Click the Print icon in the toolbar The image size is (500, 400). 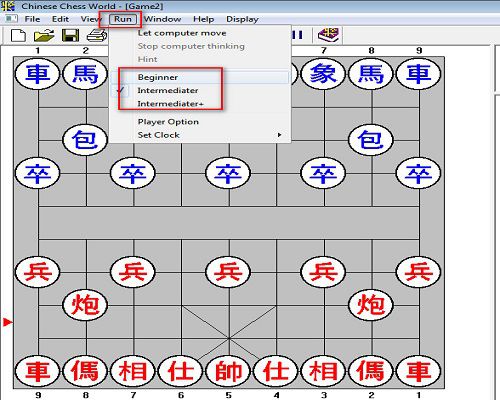(97, 35)
